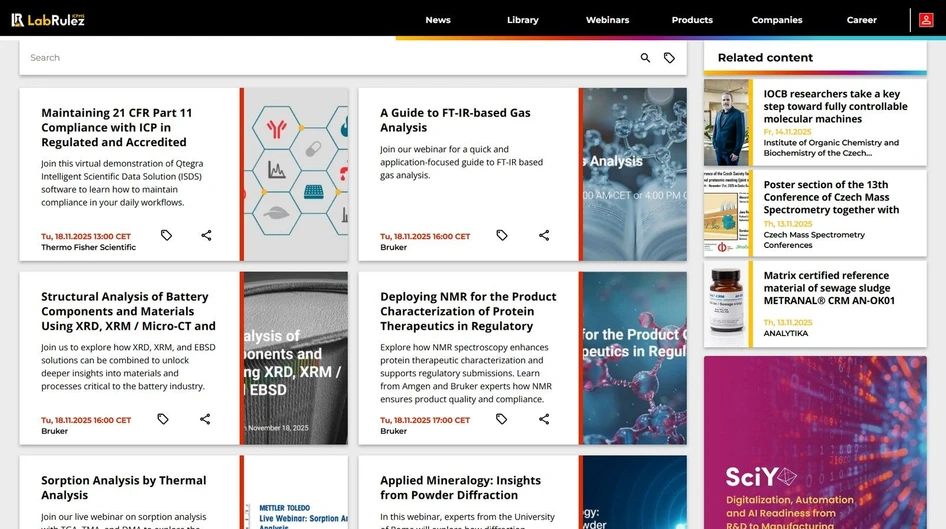Click tag icon on Battery Components card

(x=163, y=419)
